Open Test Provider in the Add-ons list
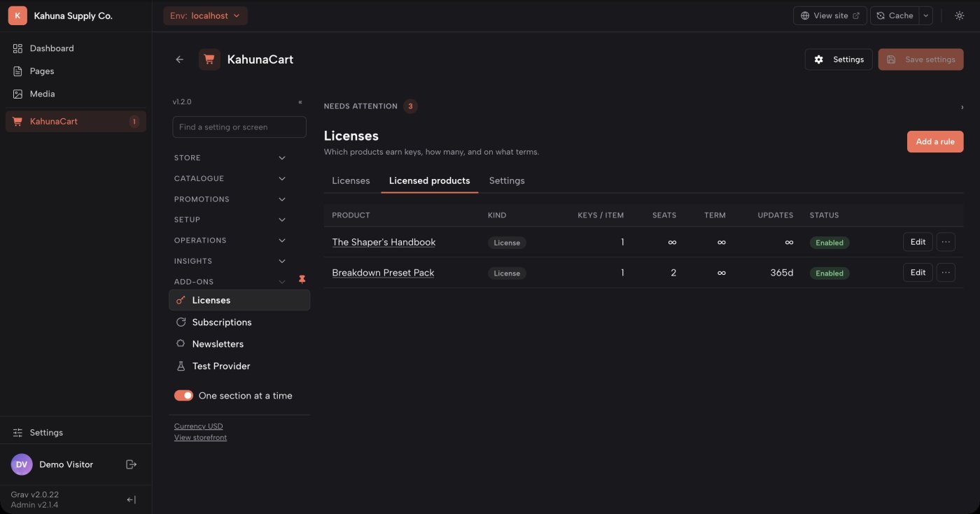 (x=239, y=366)
